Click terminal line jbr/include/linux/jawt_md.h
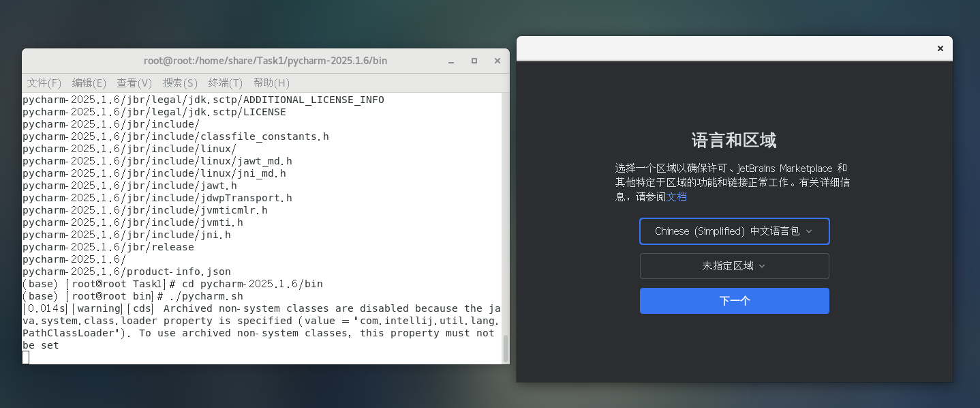 [x=157, y=161]
